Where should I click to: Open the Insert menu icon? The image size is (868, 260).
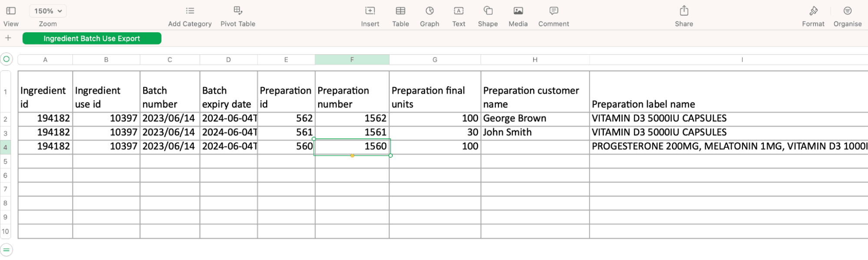tap(370, 11)
